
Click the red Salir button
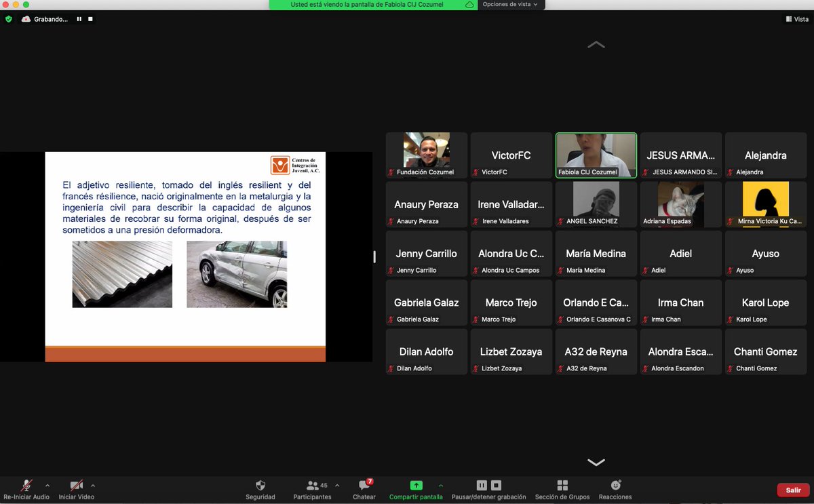click(x=793, y=490)
